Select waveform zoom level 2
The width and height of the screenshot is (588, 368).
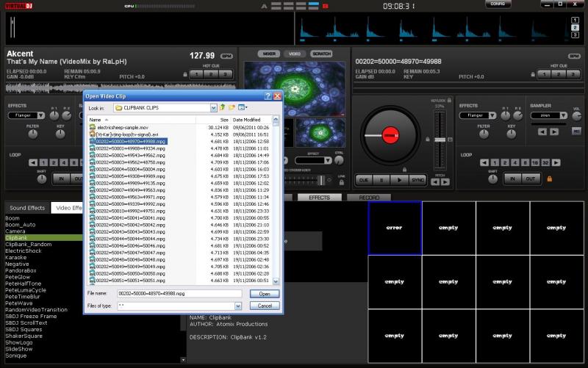tap(575, 27)
